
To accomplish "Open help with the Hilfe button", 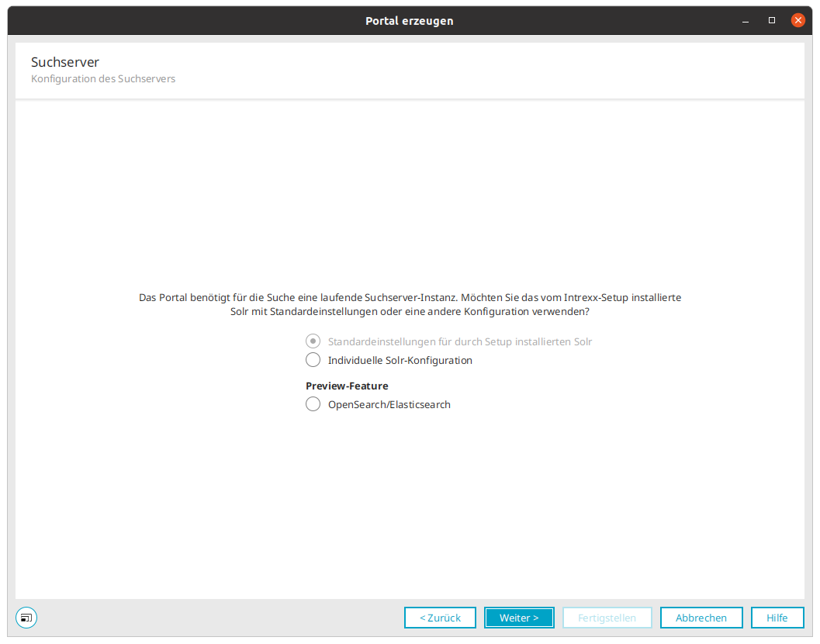I will coord(777,618).
